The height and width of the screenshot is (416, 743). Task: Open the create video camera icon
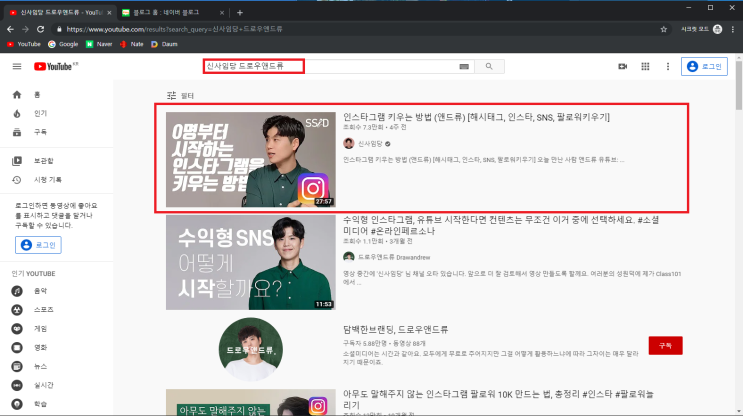pos(623,66)
